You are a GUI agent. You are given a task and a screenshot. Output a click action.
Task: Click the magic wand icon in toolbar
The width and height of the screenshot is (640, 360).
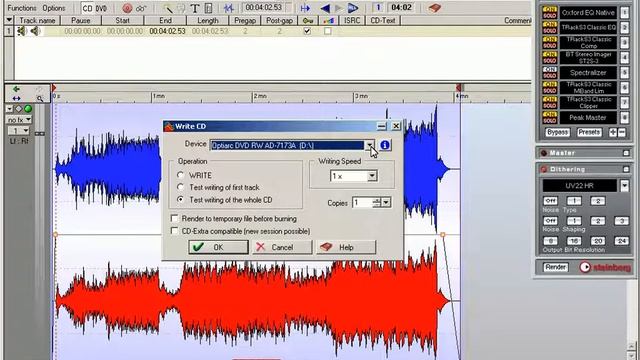tap(167, 8)
